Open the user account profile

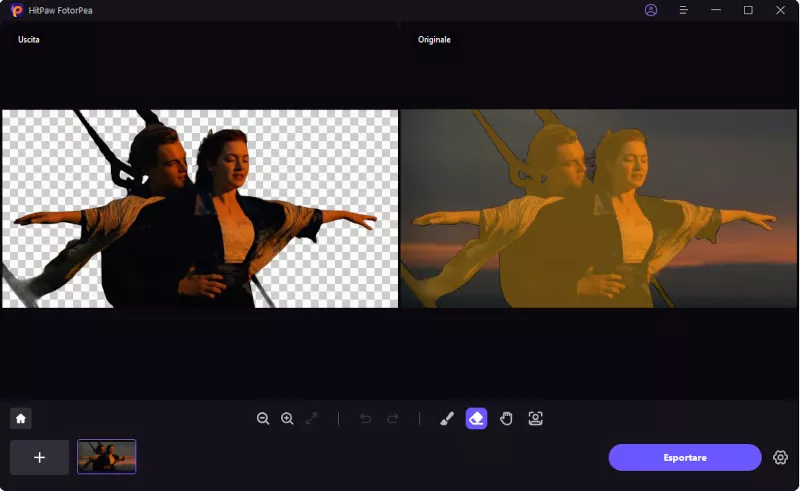[x=651, y=10]
